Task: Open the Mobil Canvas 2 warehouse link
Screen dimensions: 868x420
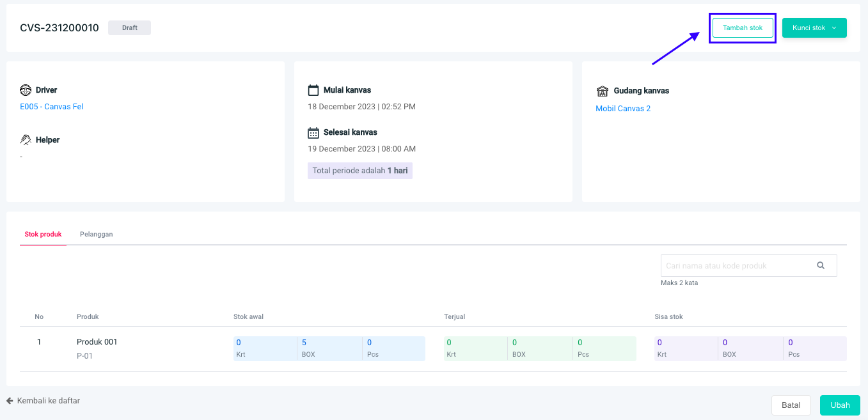Action: [623, 109]
